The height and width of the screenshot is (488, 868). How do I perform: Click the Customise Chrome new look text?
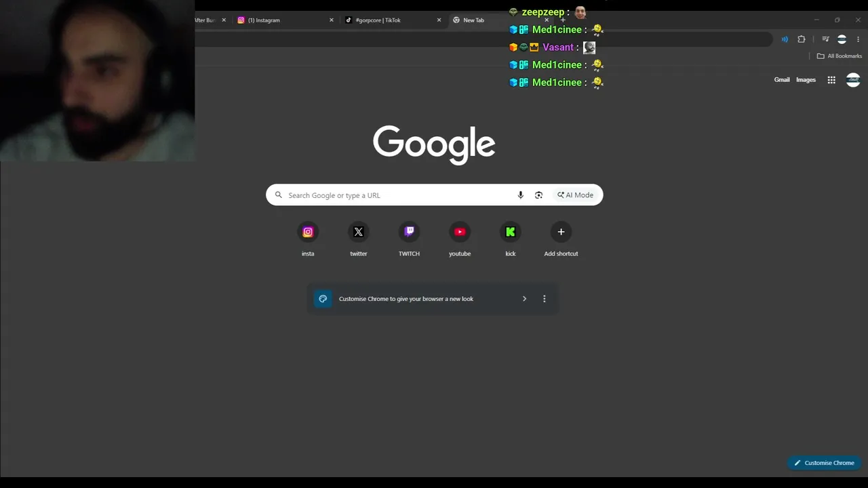406,299
